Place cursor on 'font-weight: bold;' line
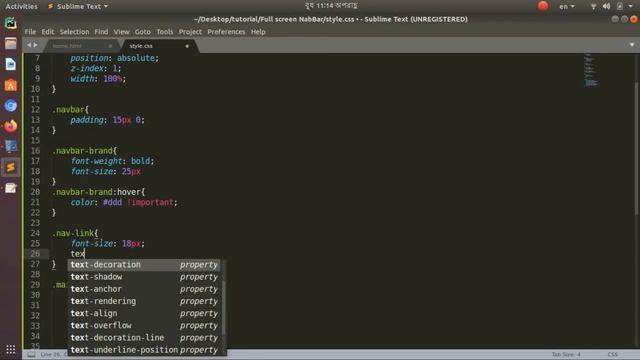Image resolution: width=640 pixels, height=360 pixels. click(x=113, y=161)
